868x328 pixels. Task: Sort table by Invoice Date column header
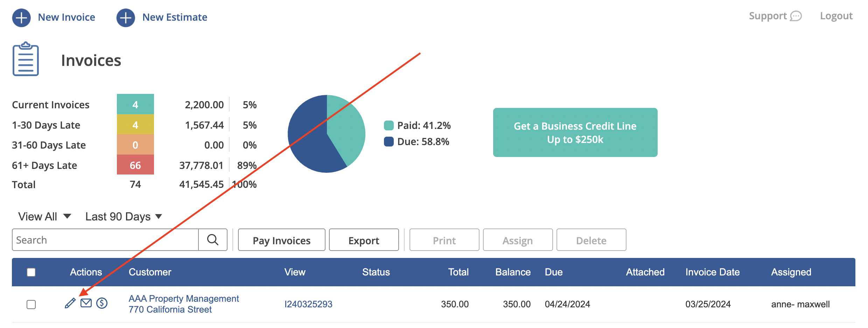pyautogui.click(x=712, y=272)
